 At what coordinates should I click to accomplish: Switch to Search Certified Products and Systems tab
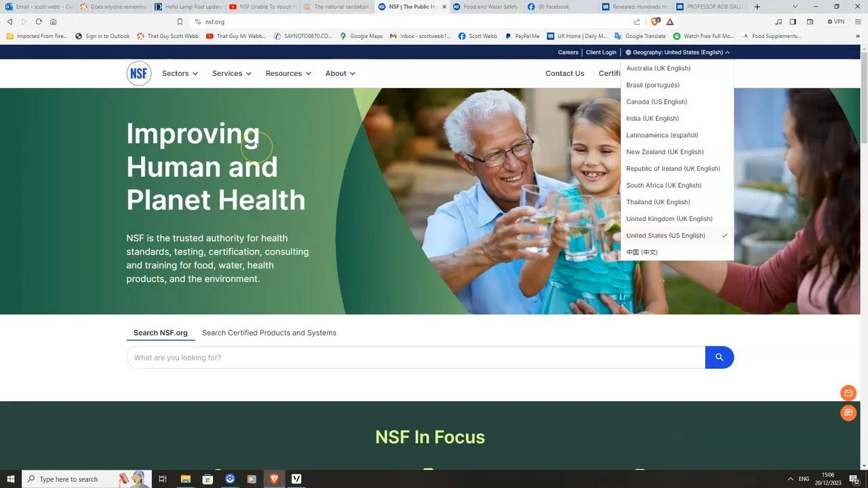pos(269,333)
